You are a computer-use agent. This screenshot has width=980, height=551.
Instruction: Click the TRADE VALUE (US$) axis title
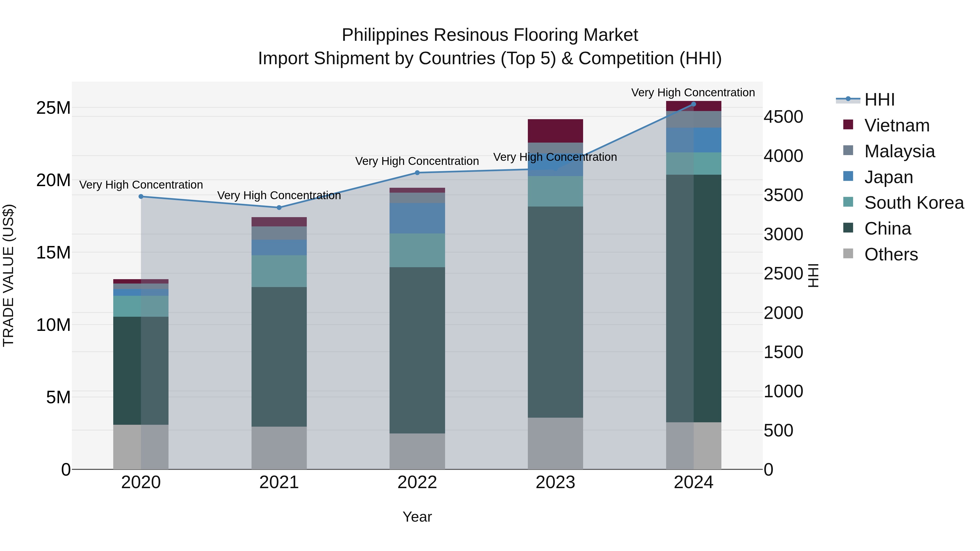[x=8, y=275]
